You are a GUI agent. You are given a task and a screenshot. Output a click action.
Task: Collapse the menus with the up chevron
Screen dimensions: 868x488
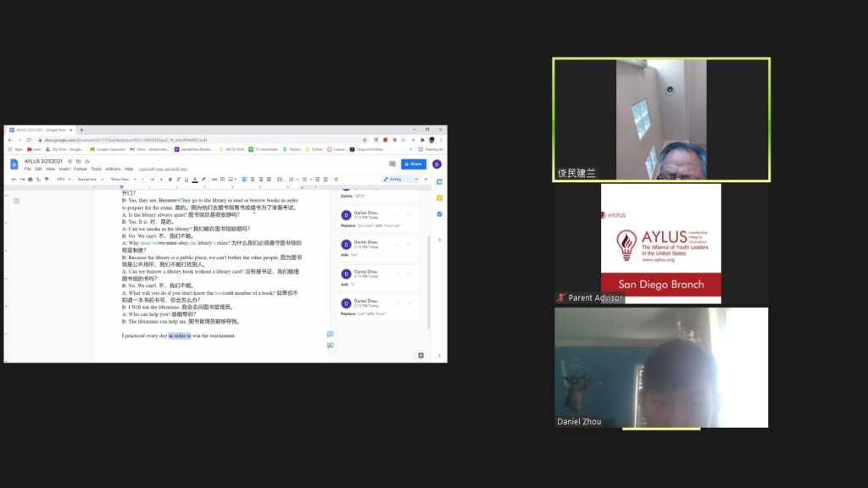point(426,180)
